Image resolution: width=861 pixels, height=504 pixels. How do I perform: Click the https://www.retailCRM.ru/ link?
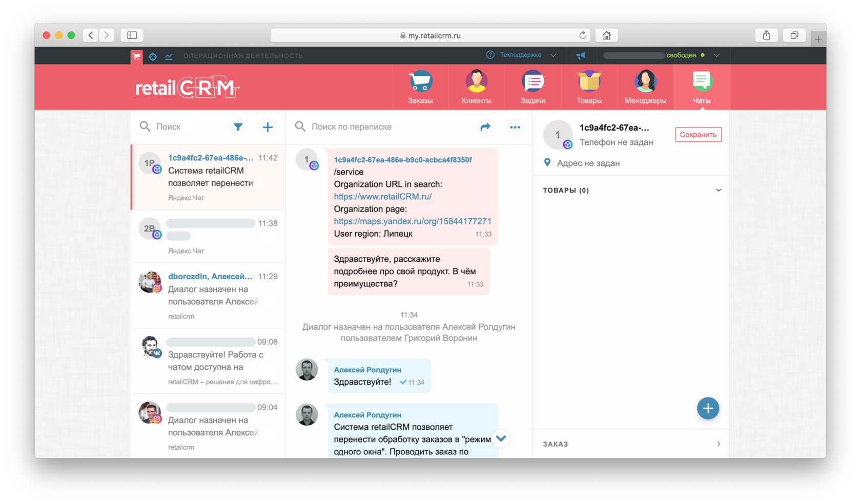coord(382,197)
